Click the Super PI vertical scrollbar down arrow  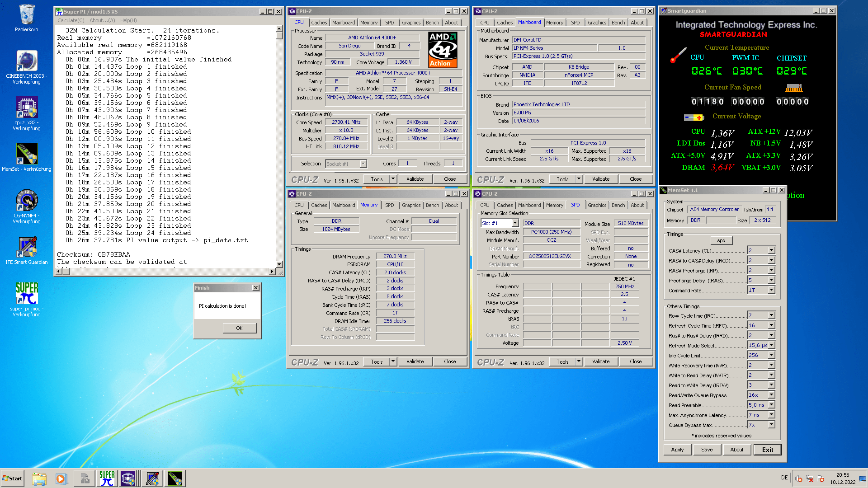(279, 264)
